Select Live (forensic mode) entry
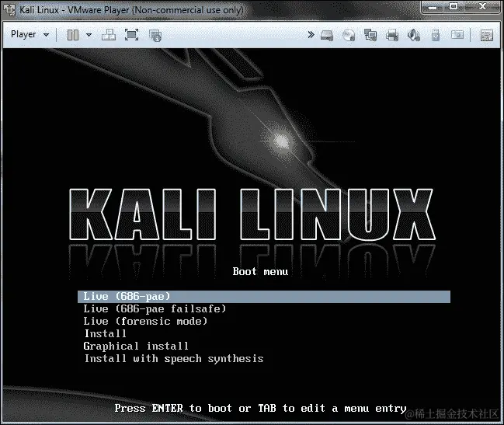The image size is (504, 425). point(145,321)
